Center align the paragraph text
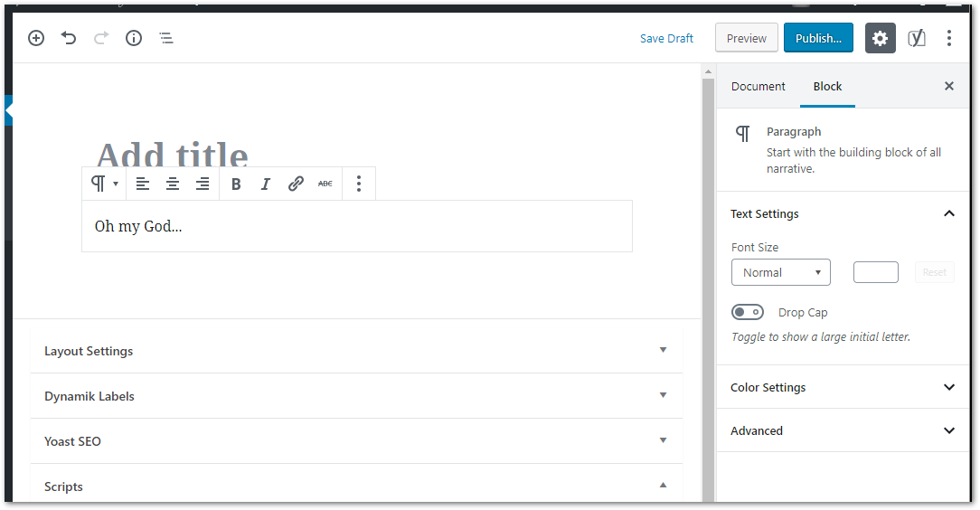980x510 pixels. tap(173, 184)
